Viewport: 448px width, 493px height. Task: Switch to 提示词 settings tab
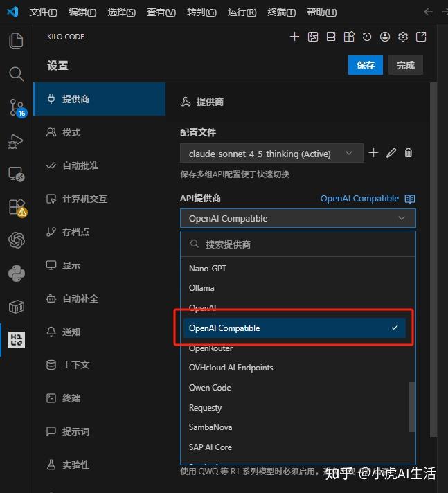coord(99,431)
